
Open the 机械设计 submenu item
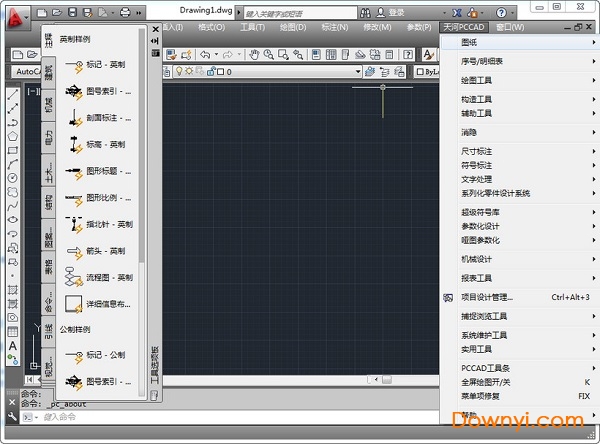[519, 260]
